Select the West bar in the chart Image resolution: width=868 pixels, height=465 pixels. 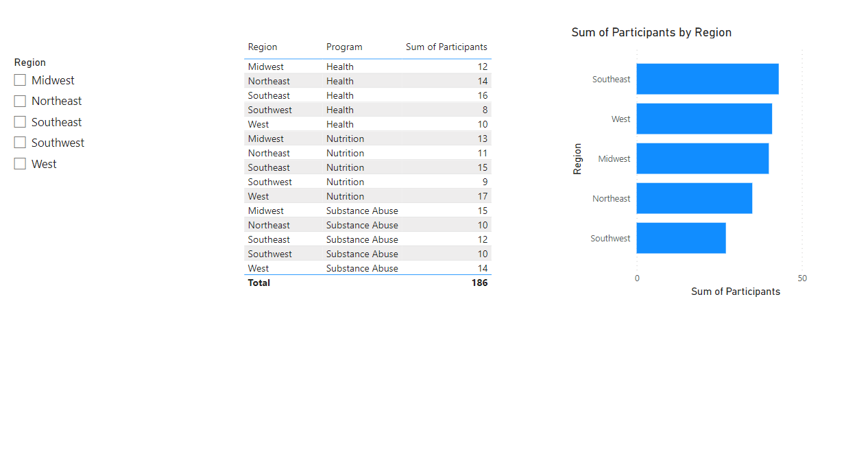(x=703, y=119)
